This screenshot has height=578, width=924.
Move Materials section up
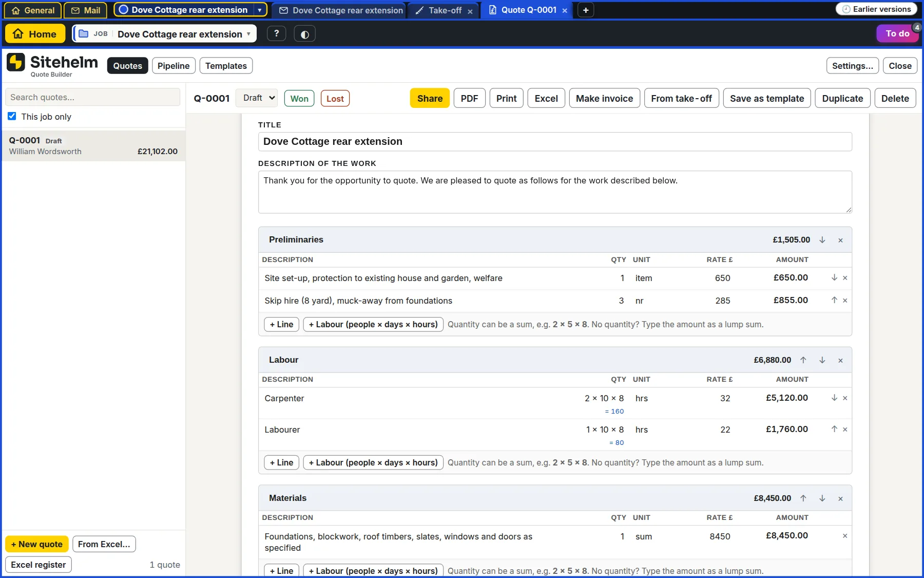pyautogui.click(x=803, y=498)
